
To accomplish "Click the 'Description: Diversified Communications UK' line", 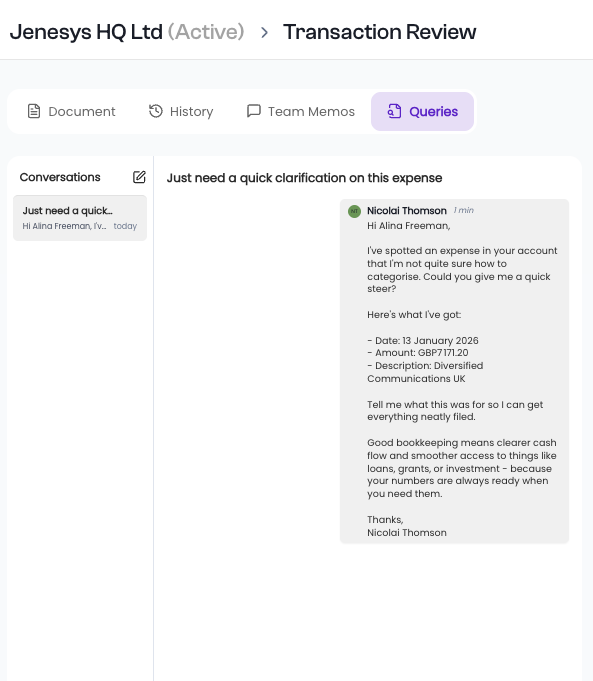I will pos(425,372).
